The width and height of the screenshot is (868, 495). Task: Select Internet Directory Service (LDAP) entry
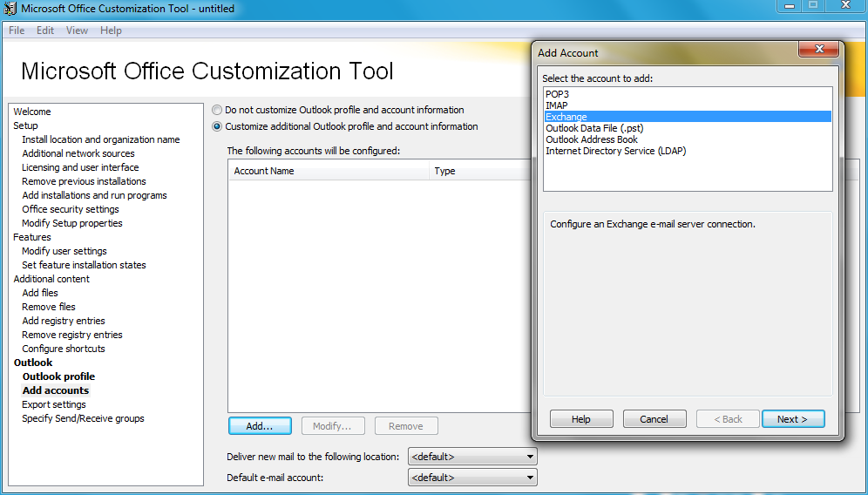[688, 151]
